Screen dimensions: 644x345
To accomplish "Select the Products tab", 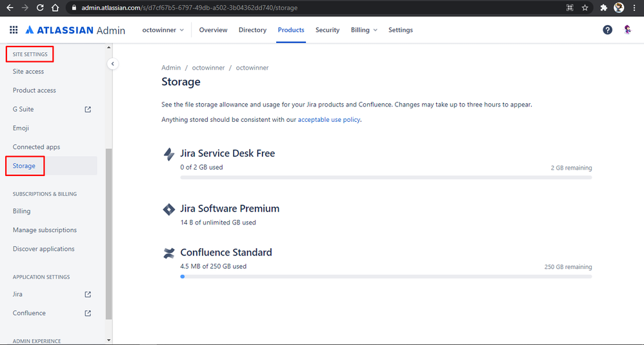I will [x=291, y=30].
